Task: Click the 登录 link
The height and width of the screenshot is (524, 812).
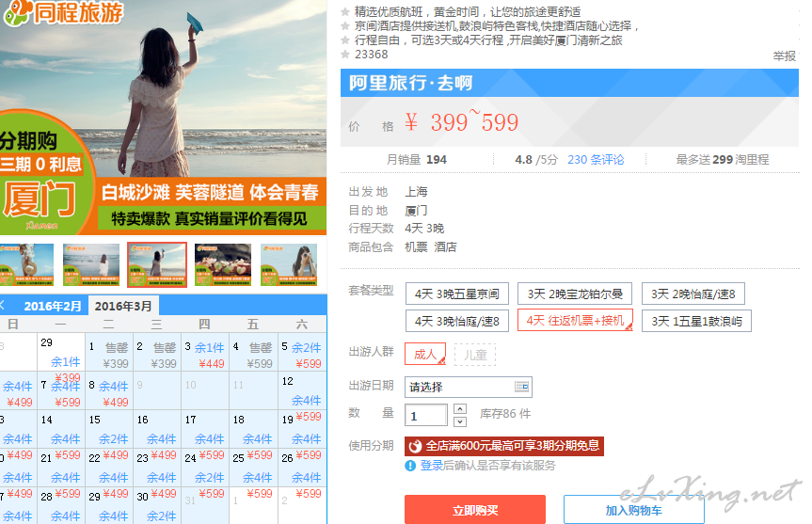Action: [431, 466]
